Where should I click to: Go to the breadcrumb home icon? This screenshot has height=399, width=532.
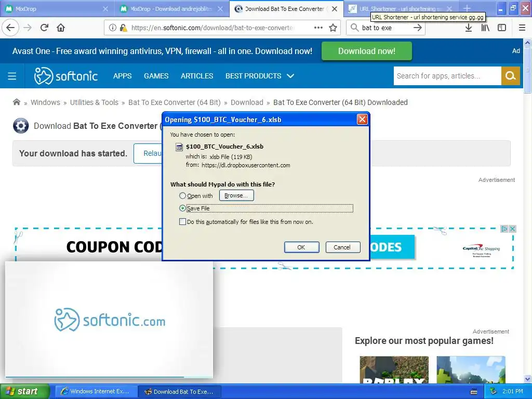pos(16,102)
